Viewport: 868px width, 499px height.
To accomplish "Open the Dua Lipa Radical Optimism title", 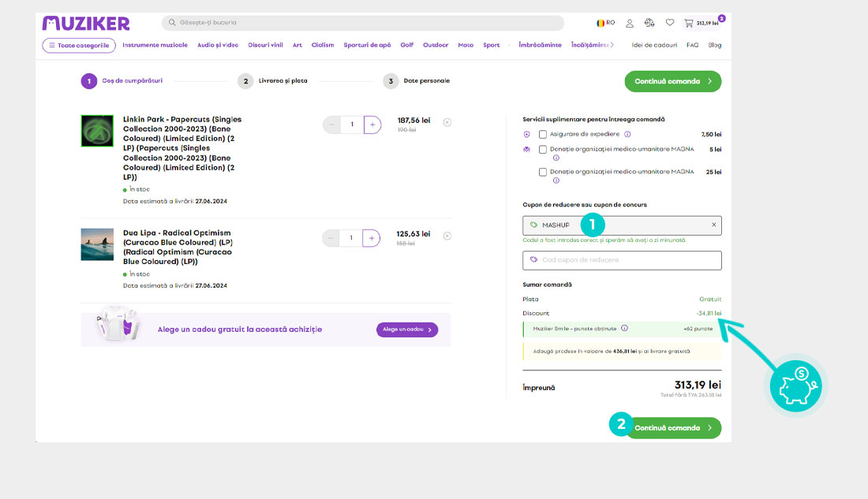I will pos(178,248).
